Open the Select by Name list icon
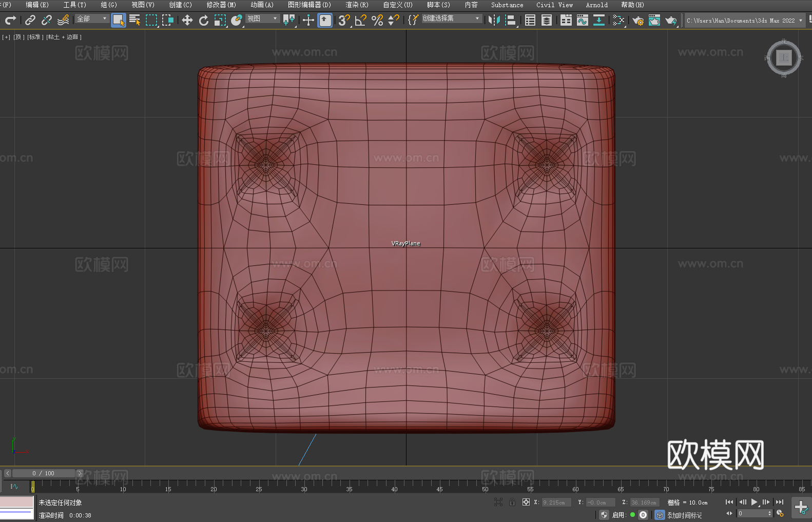Image resolution: width=812 pixels, height=522 pixels. [x=135, y=20]
